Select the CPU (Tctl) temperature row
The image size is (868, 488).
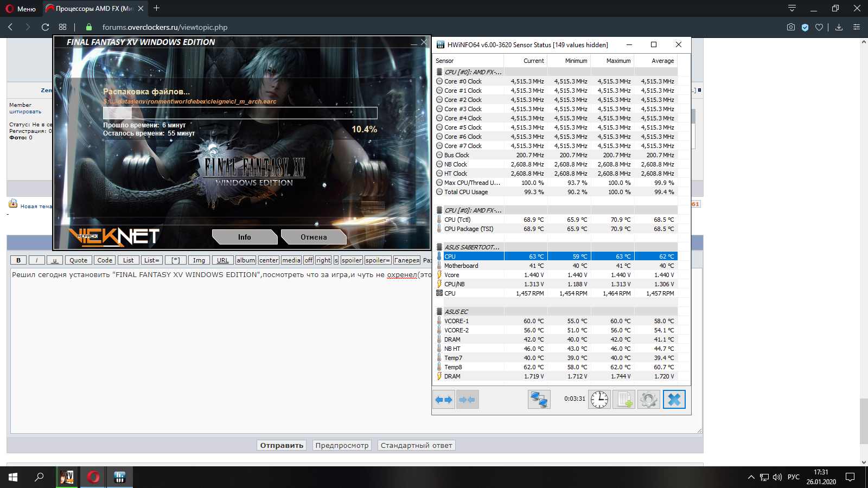pyautogui.click(x=556, y=220)
